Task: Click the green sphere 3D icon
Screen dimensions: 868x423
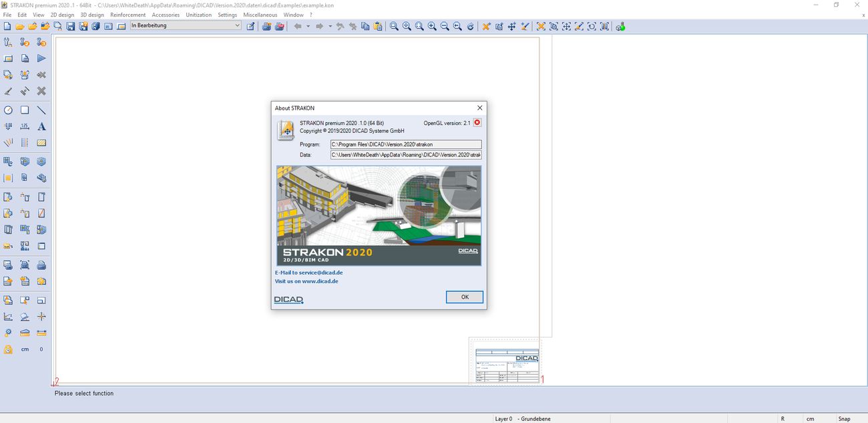Action: [621, 26]
